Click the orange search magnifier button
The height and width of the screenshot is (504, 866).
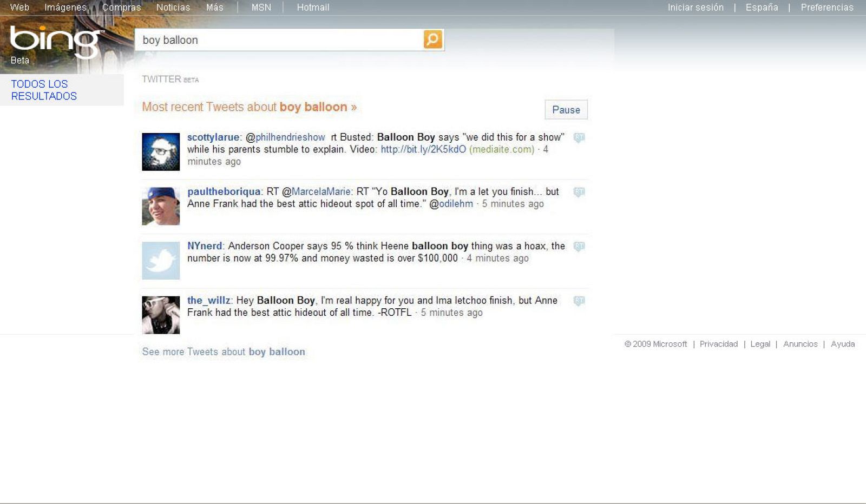pyautogui.click(x=432, y=39)
